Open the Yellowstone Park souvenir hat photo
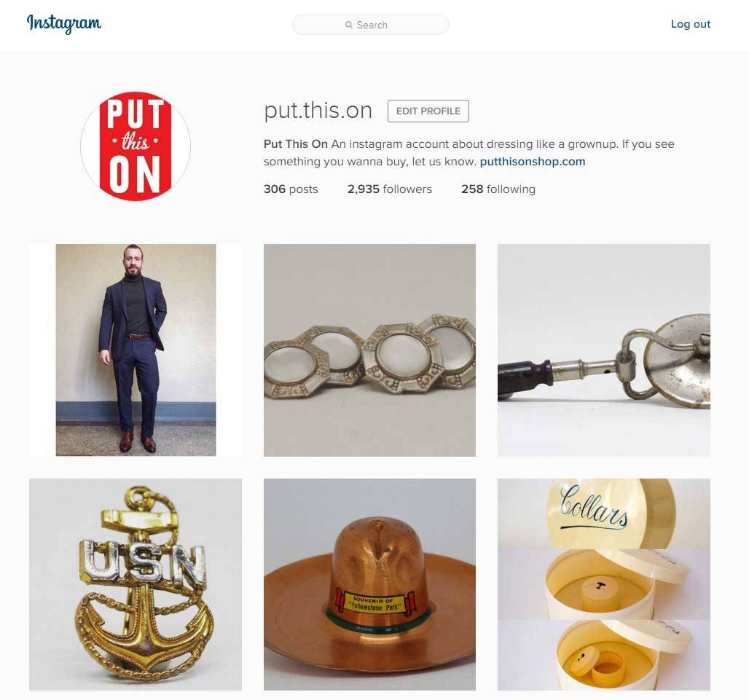The width and height of the screenshot is (749, 700). click(x=369, y=584)
